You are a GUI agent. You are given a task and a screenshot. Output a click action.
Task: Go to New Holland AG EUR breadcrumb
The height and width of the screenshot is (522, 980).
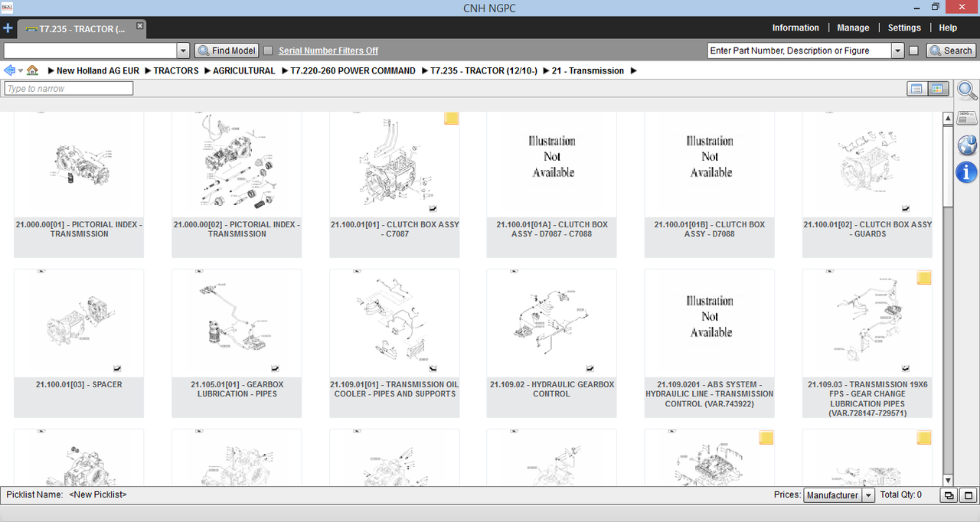tap(98, 70)
